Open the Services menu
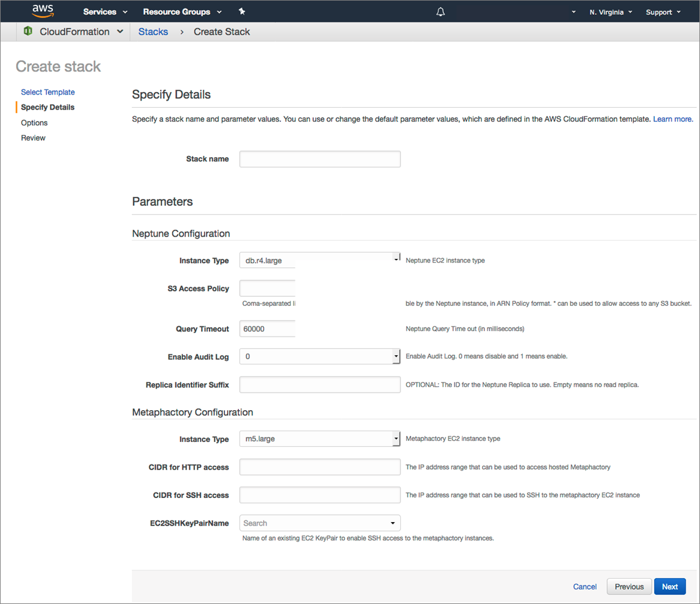The image size is (700, 604). [105, 11]
